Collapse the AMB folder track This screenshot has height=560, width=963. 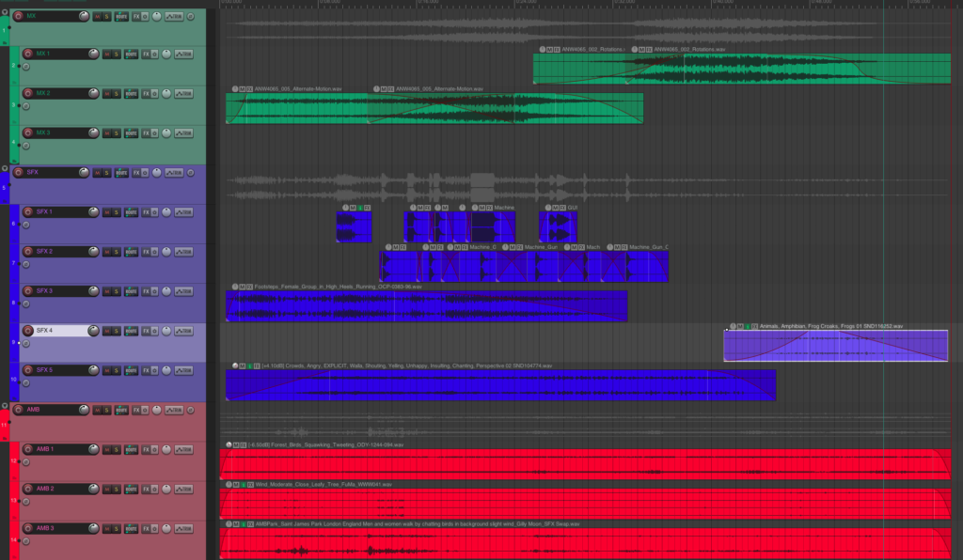tap(5, 405)
